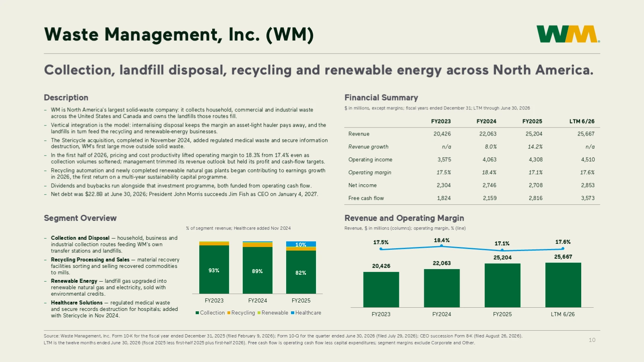The image size is (644, 362).
Task: Click the 'Healthcare Solutions' segment name
Action: (x=76, y=303)
